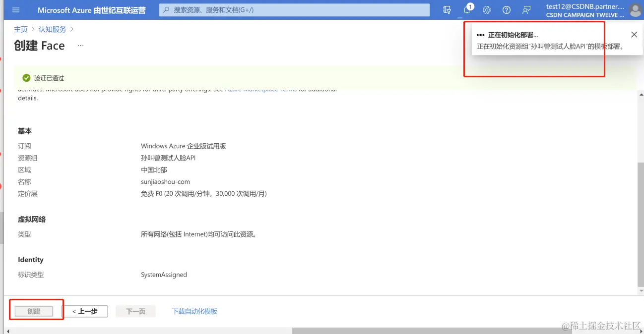
Task: Open the help question mark menu
Action: [x=507, y=10]
